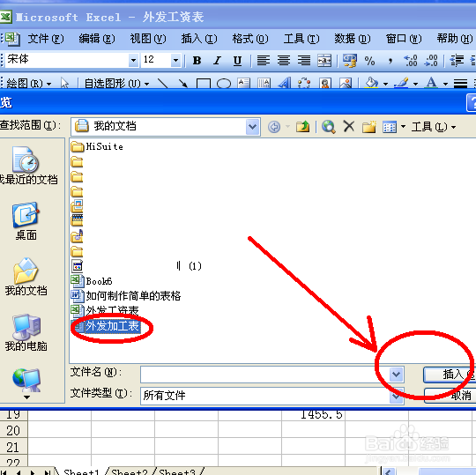
Task: Go to 我的电脑 in places bar
Action: 26,332
